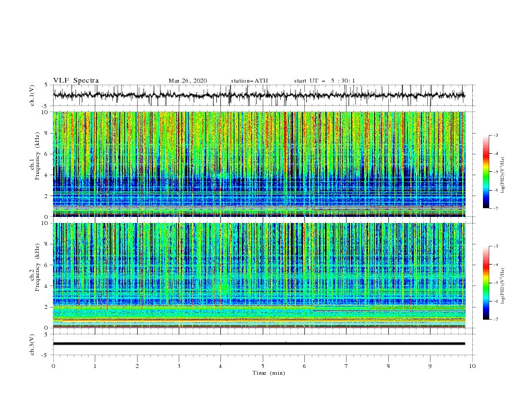Click time axis tick label "9"
Screen dimensions: 532x411
430,366
